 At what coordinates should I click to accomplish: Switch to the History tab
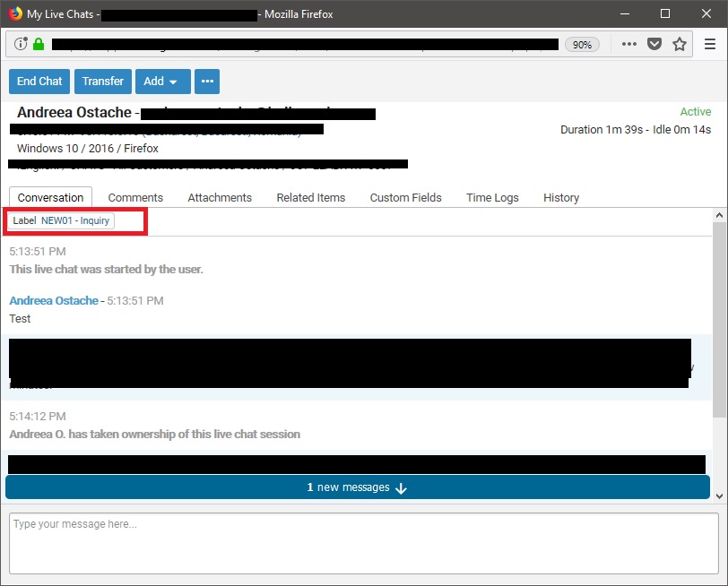tap(561, 197)
